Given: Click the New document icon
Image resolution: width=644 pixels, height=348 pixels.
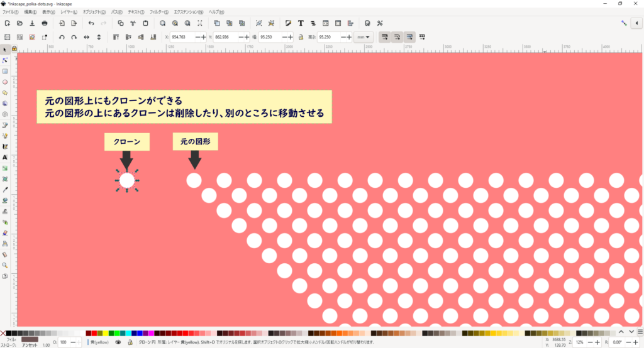Looking at the screenshot, I should 8,23.
